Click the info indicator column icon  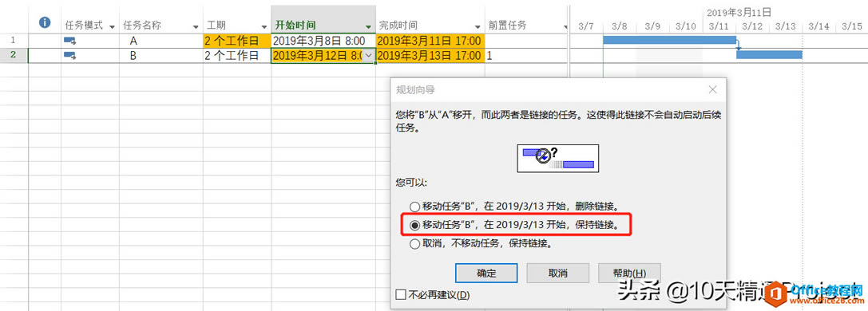(45, 22)
